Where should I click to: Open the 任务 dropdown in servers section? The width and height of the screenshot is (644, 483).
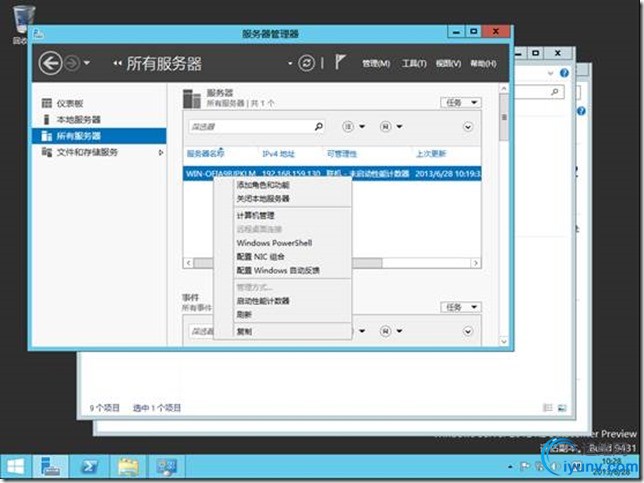click(x=460, y=103)
